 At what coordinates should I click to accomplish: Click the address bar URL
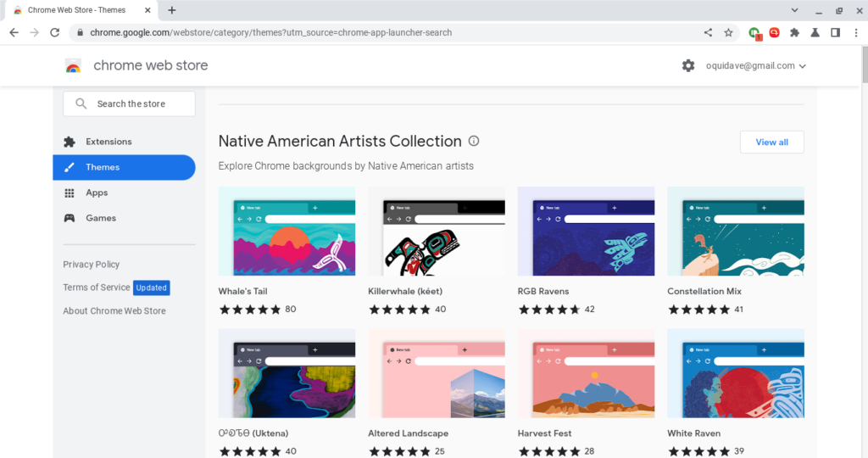[270, 33]
